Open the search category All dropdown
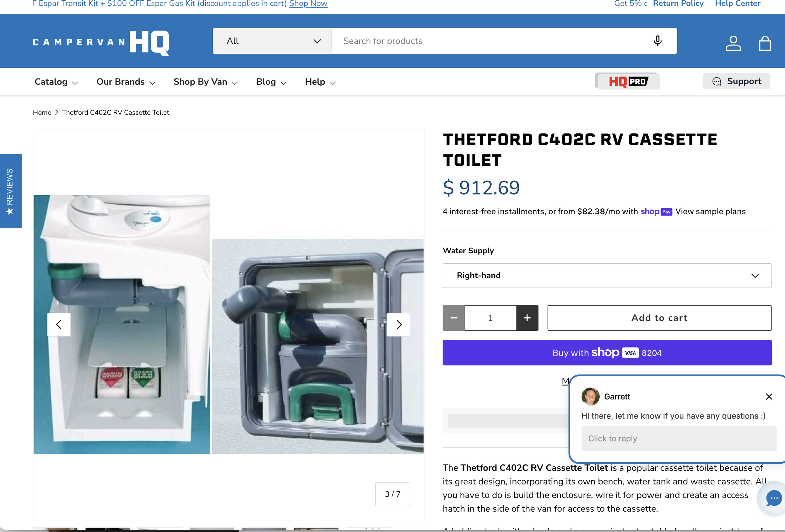Viewport: 785px width, 532px height. tap(272, 41)
